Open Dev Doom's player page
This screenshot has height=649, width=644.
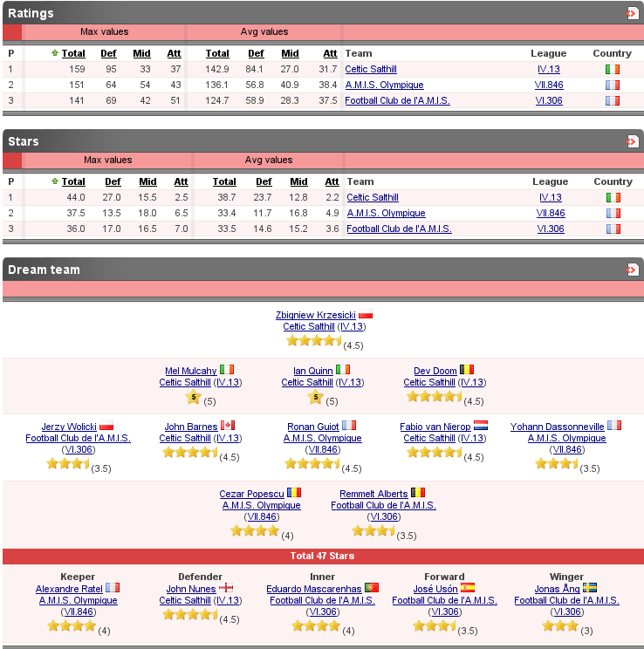tap(435, 371)
